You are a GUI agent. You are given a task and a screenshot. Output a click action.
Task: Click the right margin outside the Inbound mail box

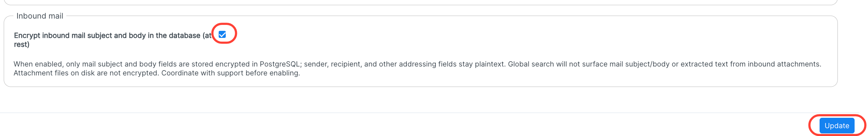coord(853,51)
